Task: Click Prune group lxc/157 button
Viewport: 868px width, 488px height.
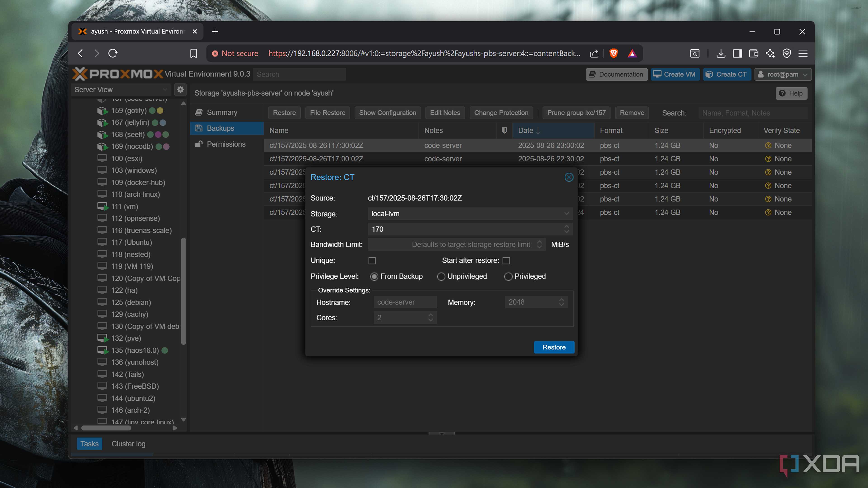Action: pos(576,113)
